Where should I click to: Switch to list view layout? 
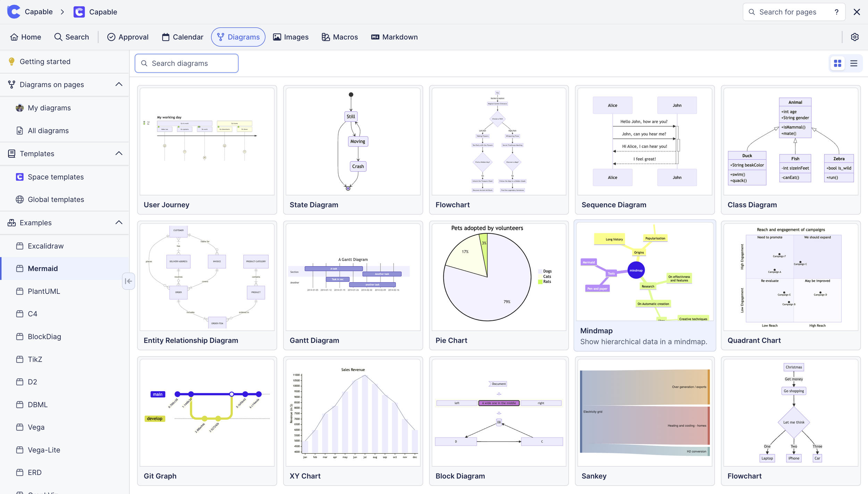point(854,63)
